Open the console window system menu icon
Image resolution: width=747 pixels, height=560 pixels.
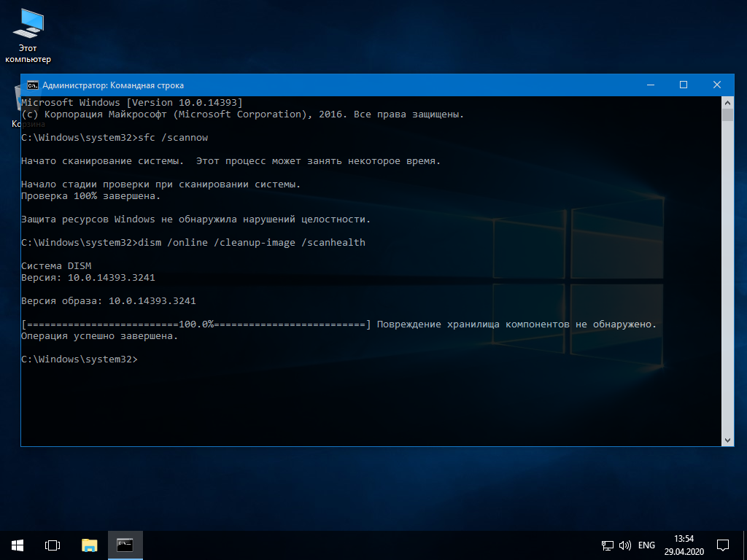pyautogui.click(x=33, y=85)
